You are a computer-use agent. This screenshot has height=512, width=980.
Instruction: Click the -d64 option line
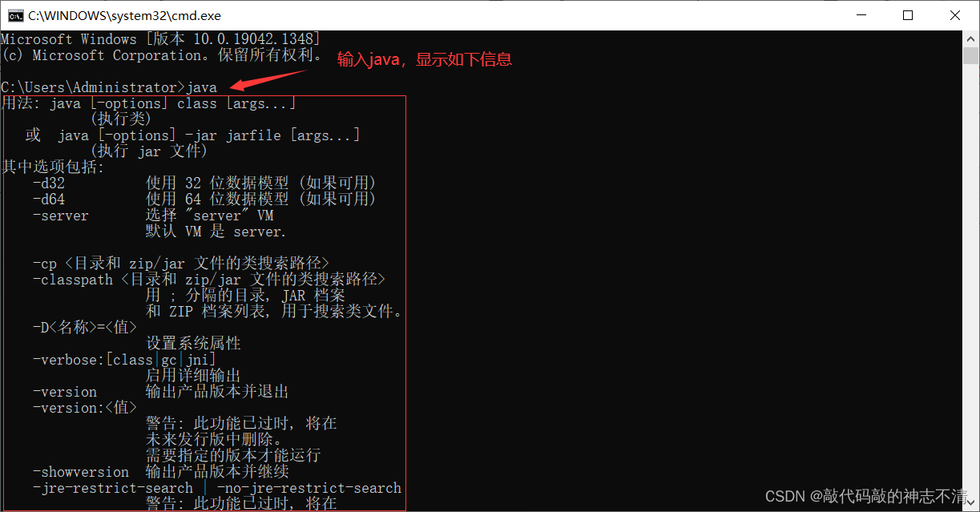[x=204, y=200]
